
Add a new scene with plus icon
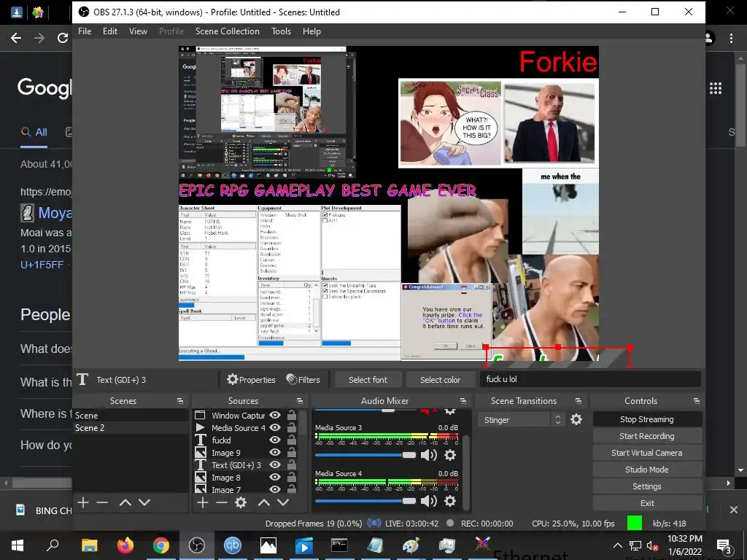pyautogui.click(x=83, y=502)
